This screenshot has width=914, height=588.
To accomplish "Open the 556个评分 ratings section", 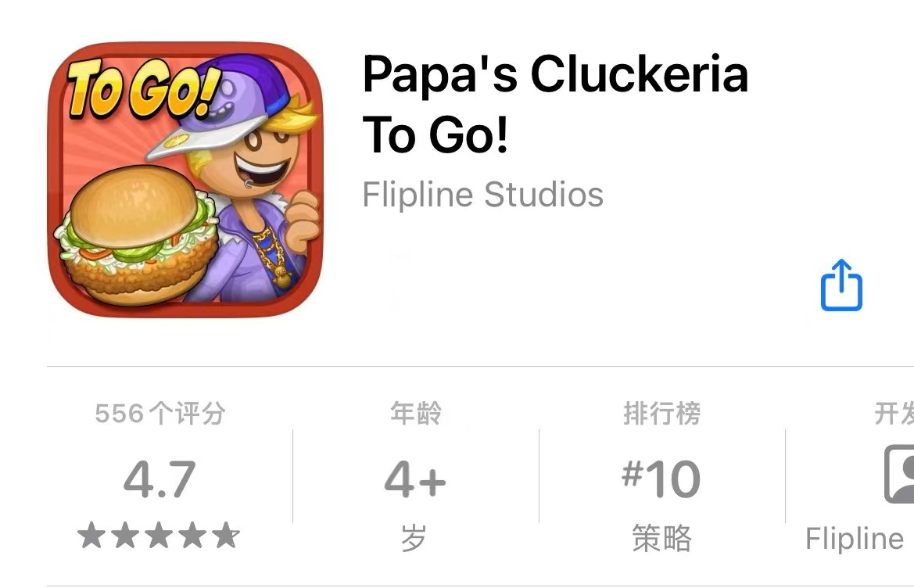I will pyautogui.click(x=160, y=413).
